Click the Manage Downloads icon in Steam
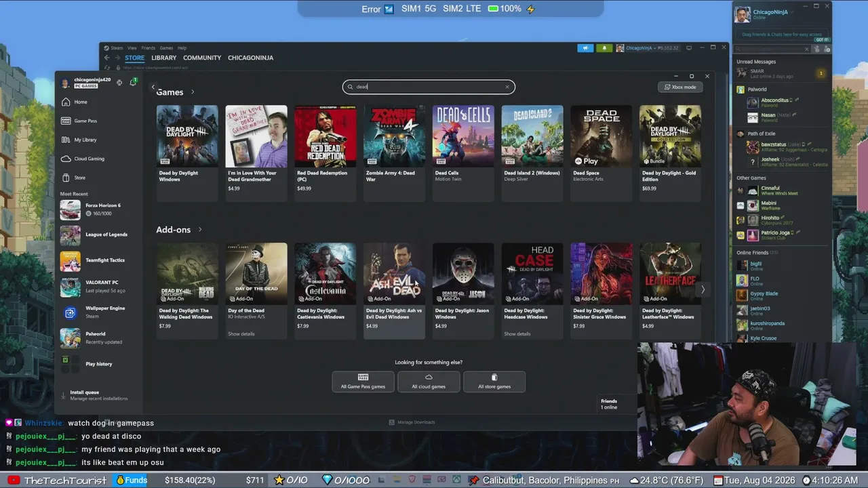 pyautogui.click(x=391, y=422)
